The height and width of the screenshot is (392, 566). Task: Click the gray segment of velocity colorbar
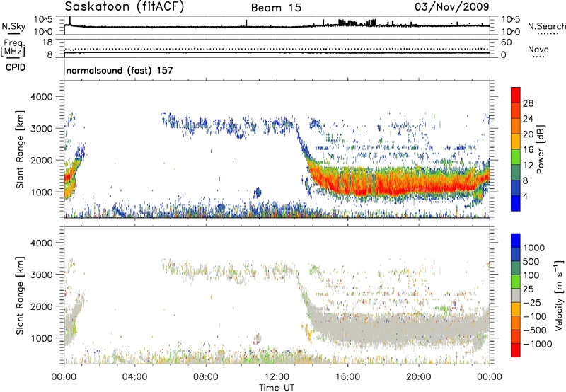click(x=516, y=295)
